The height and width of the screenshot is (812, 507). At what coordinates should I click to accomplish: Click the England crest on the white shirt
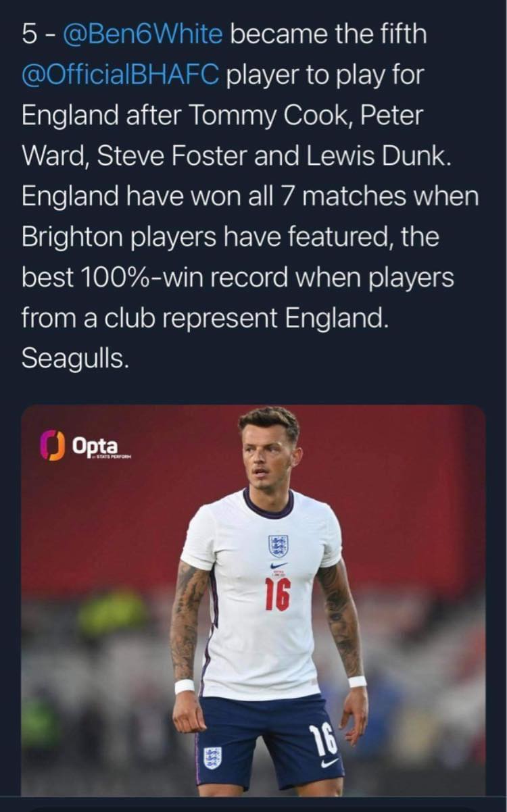point(278,545)
